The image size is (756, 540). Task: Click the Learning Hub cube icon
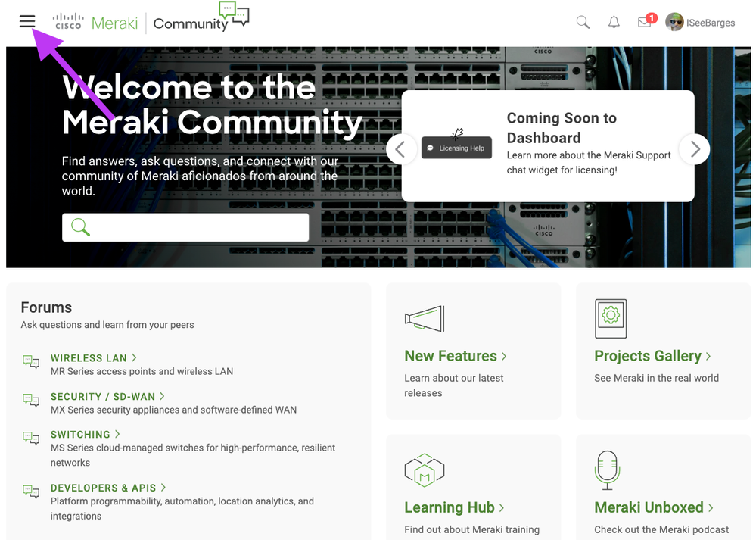point(425,471)
